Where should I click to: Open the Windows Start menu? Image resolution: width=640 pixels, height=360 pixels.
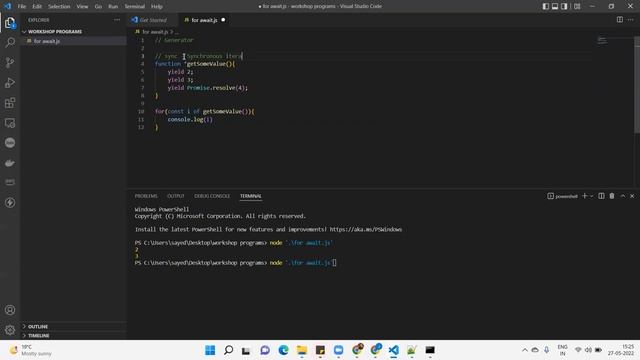click(210, 350)
